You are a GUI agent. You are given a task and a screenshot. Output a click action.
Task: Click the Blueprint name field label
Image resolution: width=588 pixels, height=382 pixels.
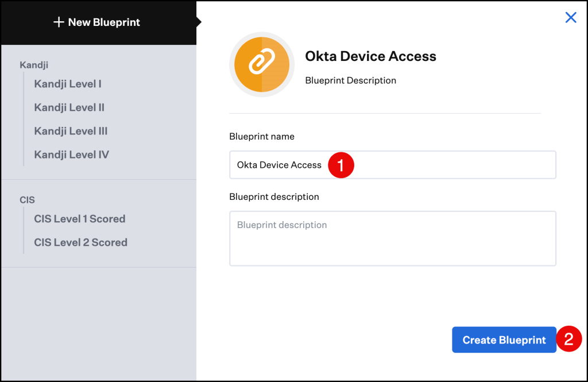[261, 137]
